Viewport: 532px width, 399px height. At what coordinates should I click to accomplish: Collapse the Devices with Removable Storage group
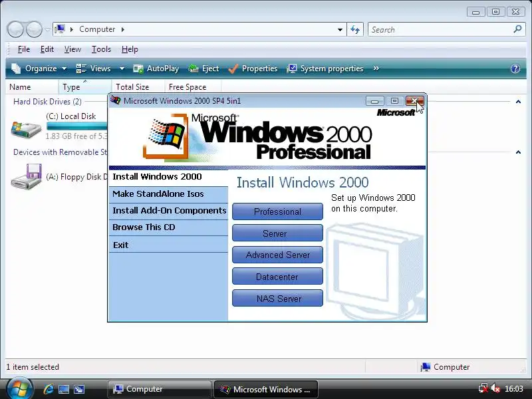[518, 152]
